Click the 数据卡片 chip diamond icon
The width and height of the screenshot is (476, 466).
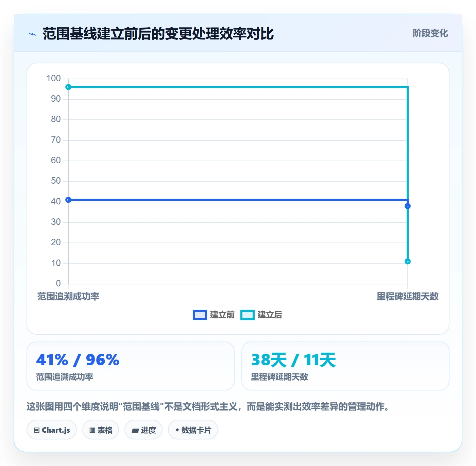pyautogui.click(x=177, y=430)
